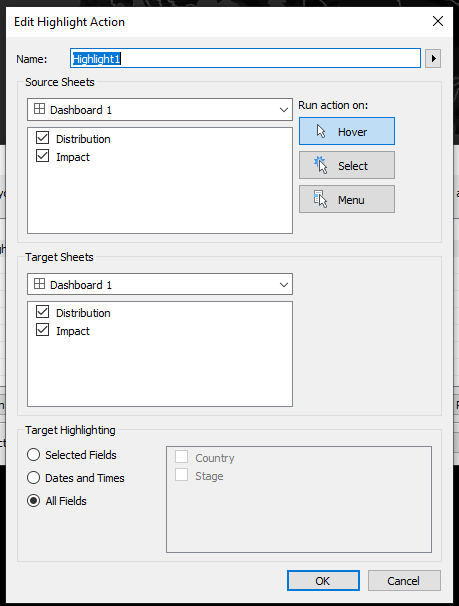The height and width of the screenshot is (606, 459).
Task: Choose the Dates and Times option
Action: click(34, 478)
